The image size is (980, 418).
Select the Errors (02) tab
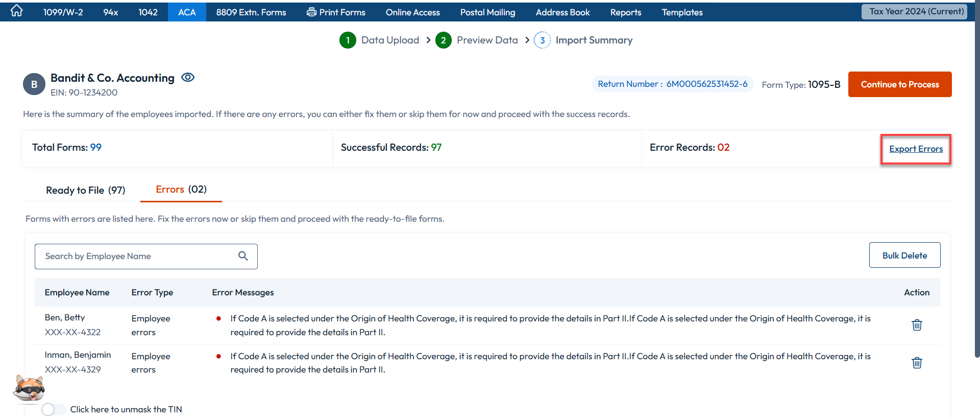tap(181, 190)
